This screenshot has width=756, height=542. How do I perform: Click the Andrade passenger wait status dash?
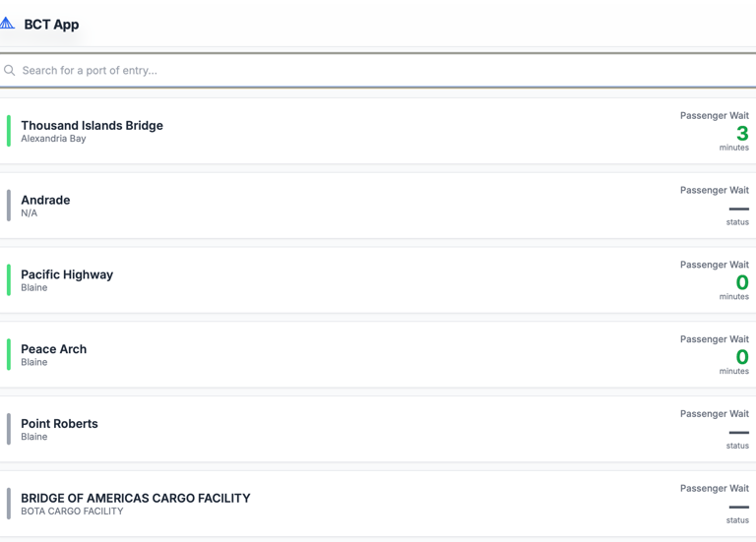click(x=738, y=209)
